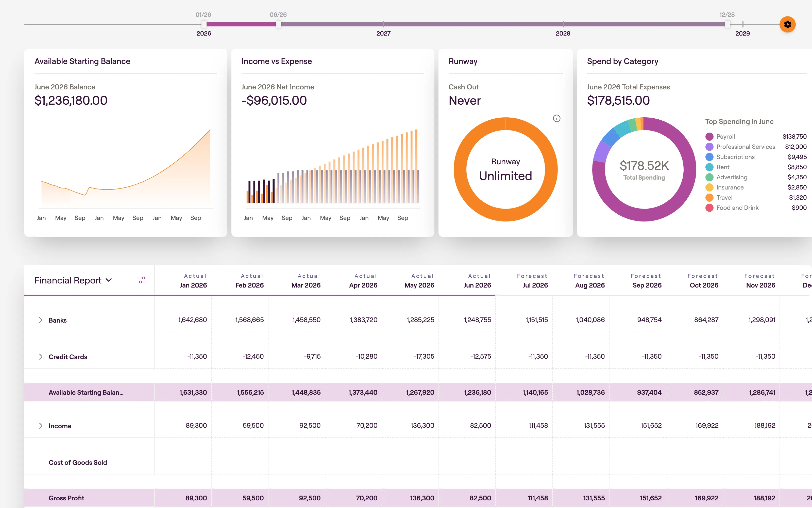This screenshot has width=812, height=508.
Task: Expand the Banks row
Action: coord(41,320)
